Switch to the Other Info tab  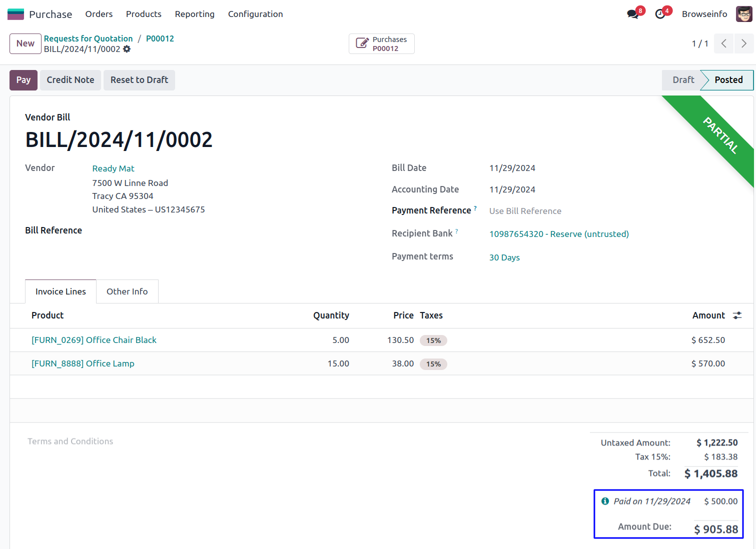(127, 291)
